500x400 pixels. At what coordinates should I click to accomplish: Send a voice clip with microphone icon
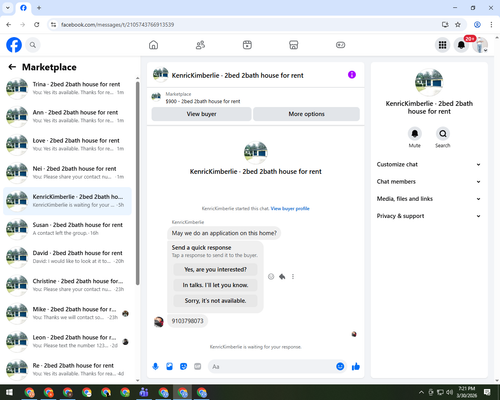[x=155, y=367]
